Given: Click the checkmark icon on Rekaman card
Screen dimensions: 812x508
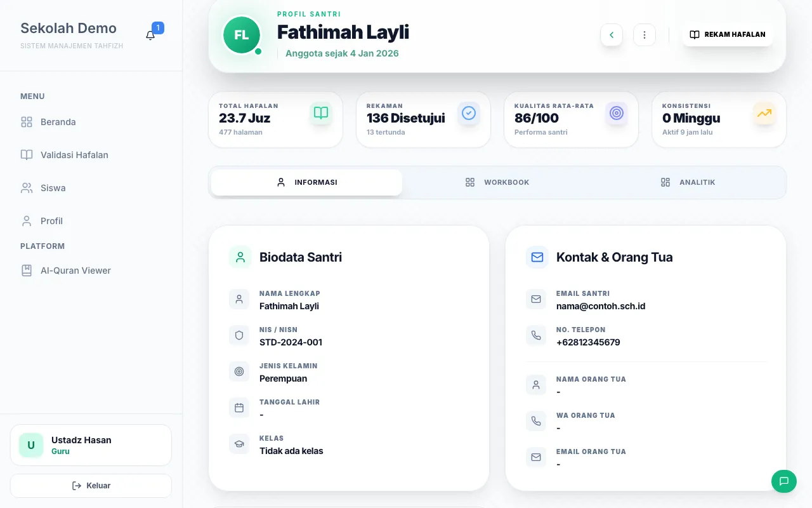Looking at the screenshot, I should pos(469,113).
